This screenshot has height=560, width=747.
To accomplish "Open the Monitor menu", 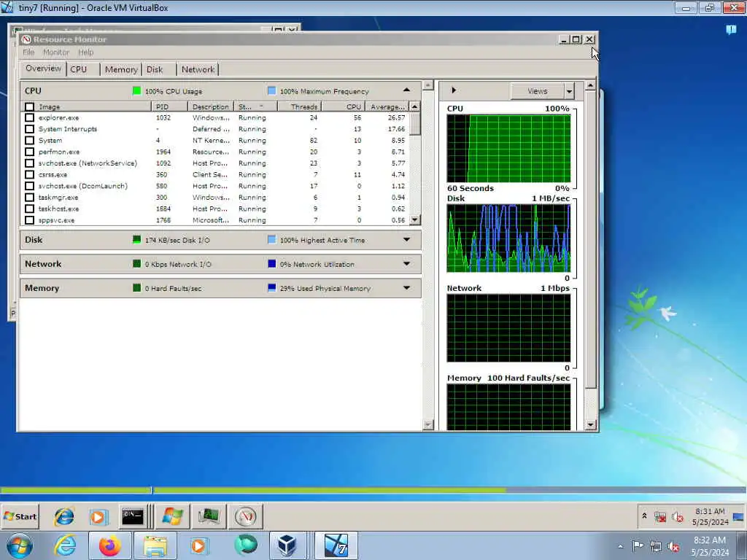I will pos(56,52).
